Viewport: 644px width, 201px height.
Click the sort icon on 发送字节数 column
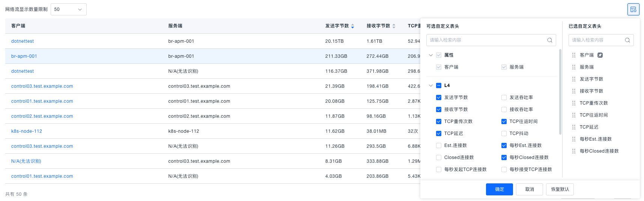[352, 26]
